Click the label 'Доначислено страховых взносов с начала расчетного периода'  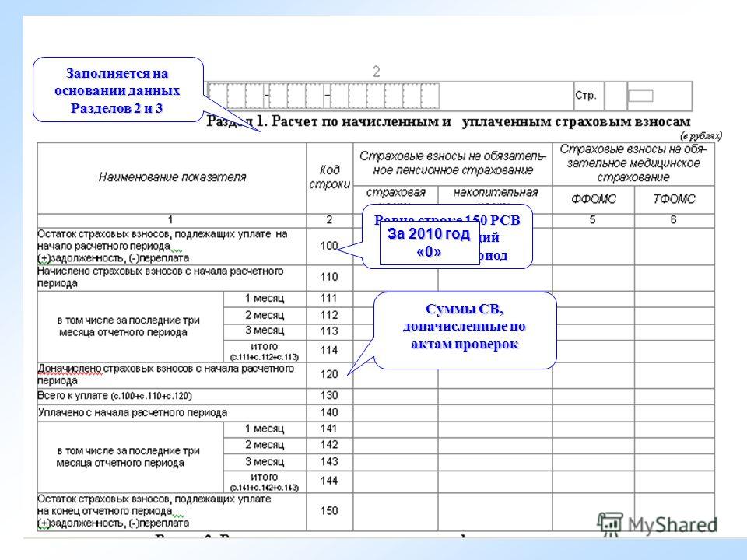(x=166, y=375)
